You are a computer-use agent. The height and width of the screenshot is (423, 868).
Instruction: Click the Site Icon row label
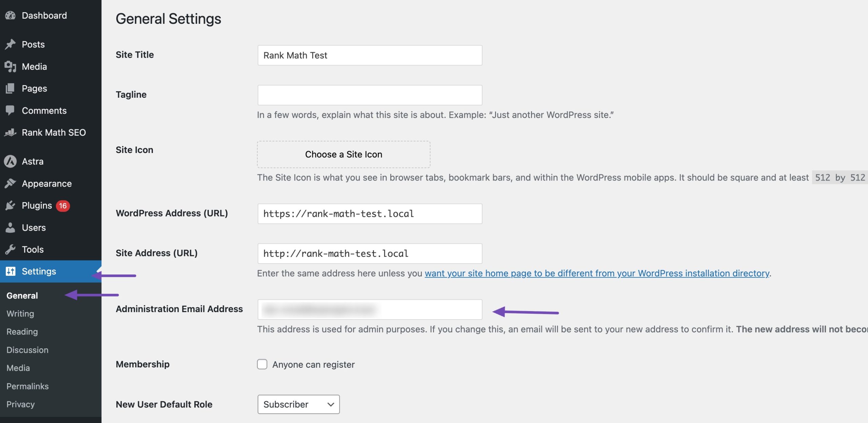click(134, 150)
